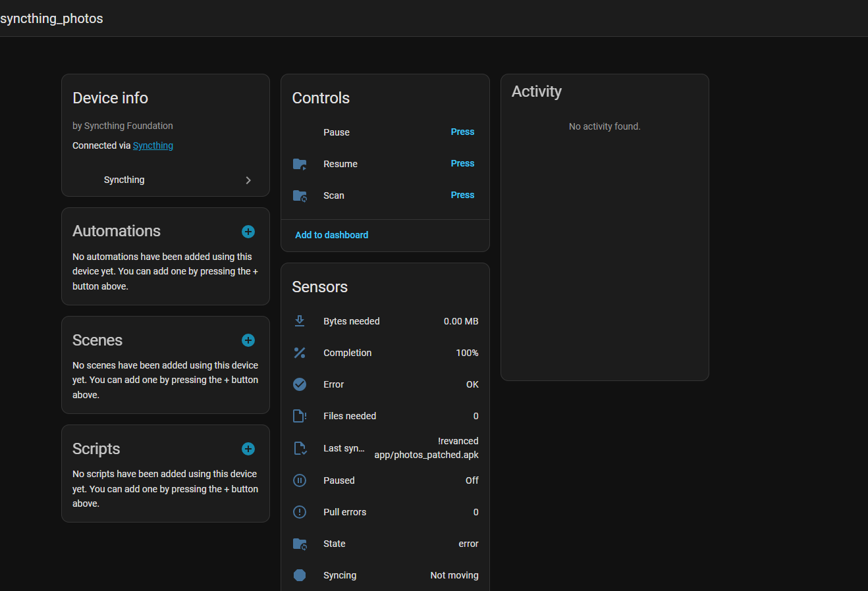Click the 0.00 MB bytes value
The height and width of the screenshot is (591, 868).
click(461, 321)
